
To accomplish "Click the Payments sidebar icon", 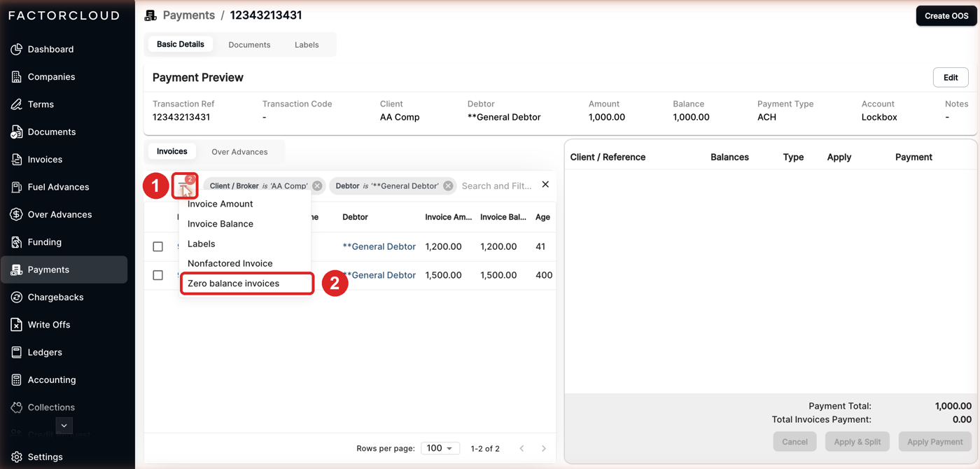I will [x=16, y=269].
